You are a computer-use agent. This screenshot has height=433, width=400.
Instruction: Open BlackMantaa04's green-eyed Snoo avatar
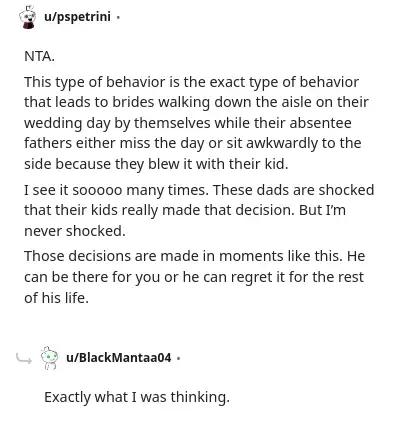(49, 358)
